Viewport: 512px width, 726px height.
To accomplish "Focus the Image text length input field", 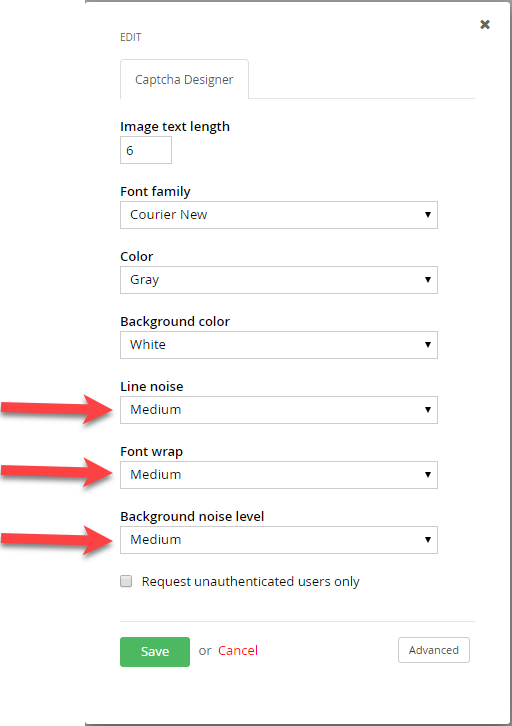I will [x=146, y=150].
